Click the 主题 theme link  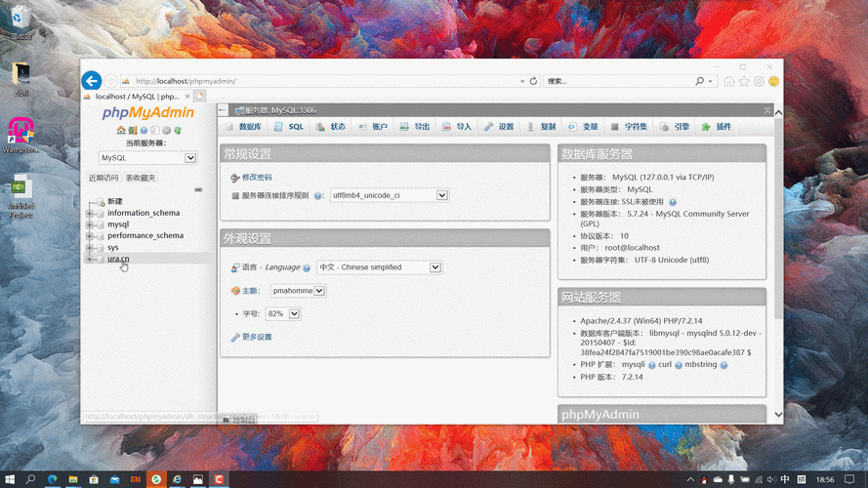point(250,291)
